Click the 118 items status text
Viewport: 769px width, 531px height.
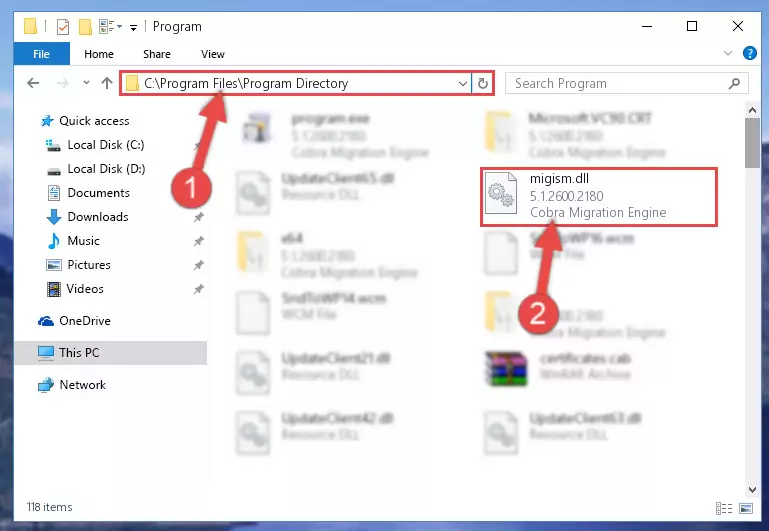click(x=50, y=507)
